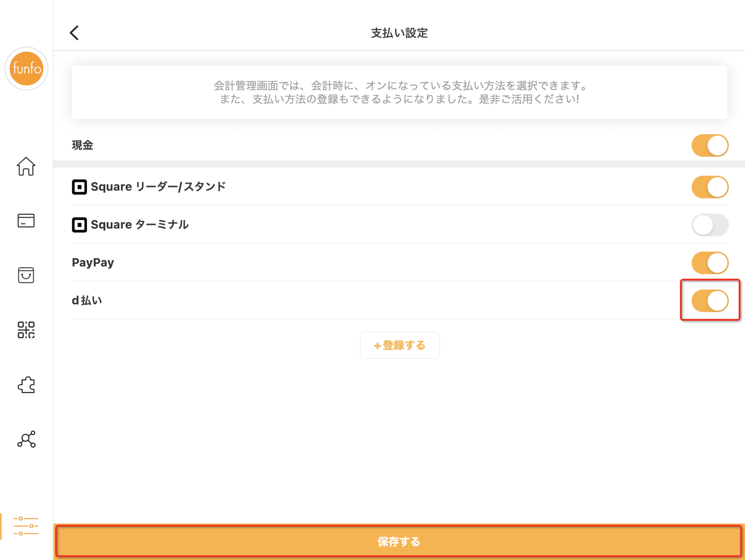Click the 支払い設定 page title
Image resolution: width=745 pixels, height=560 pixels.
coord(399,33)
